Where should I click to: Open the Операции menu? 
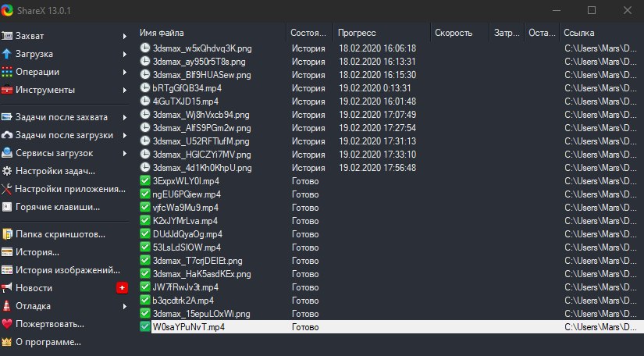point(65,72)
